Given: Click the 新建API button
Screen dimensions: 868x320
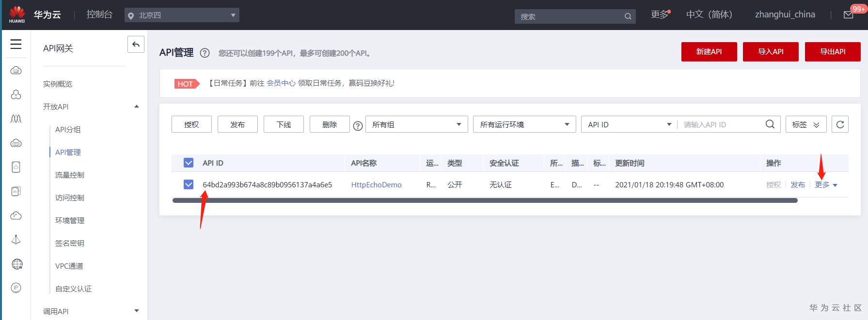Looking at the screenshot, I should point(709,52).
